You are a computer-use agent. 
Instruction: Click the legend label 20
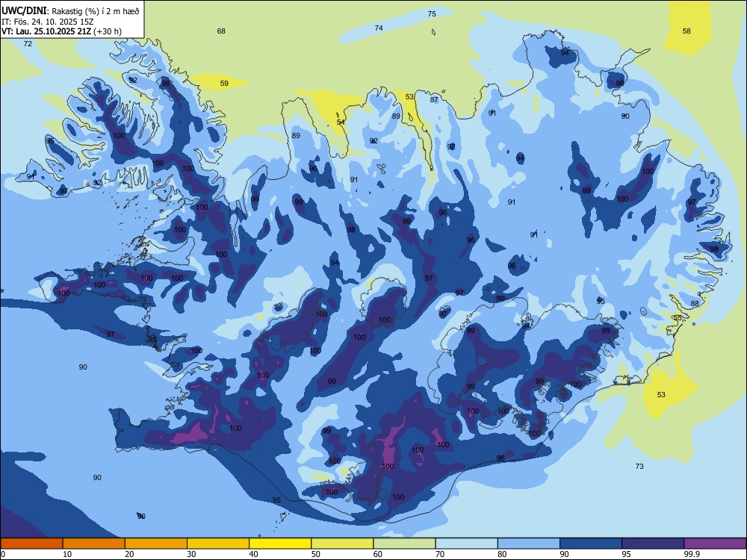129,554
